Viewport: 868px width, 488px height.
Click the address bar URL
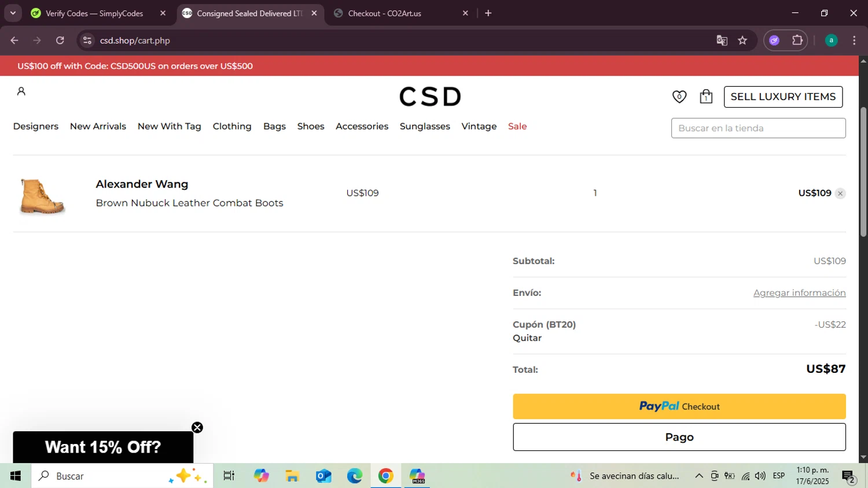tap(135, 41)
